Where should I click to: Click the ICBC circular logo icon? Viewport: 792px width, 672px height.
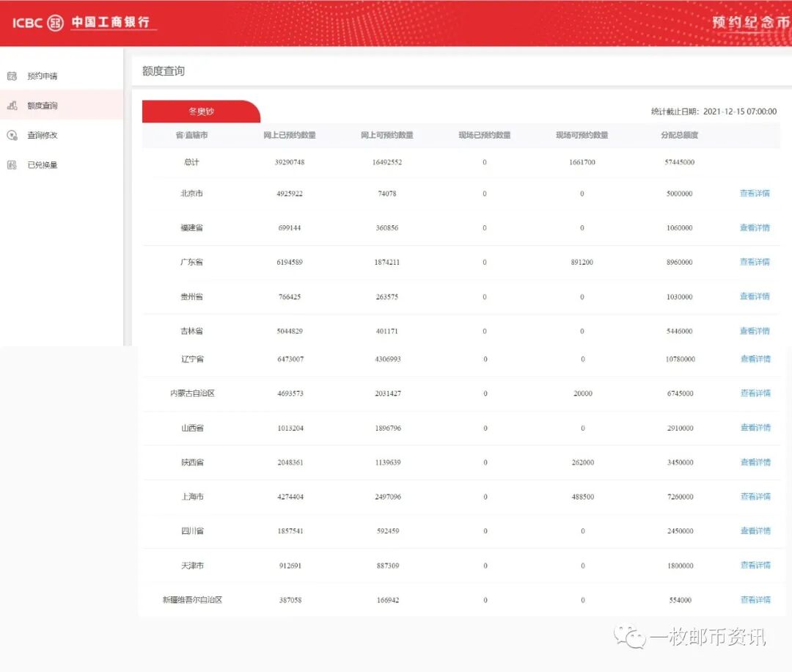(55, 23)
